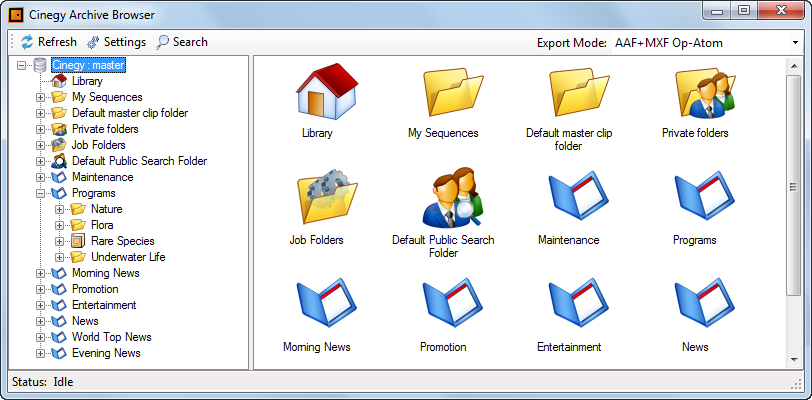Open Maintenance large book icon
This screenshot has width=812, height=400.
[579, 198]
